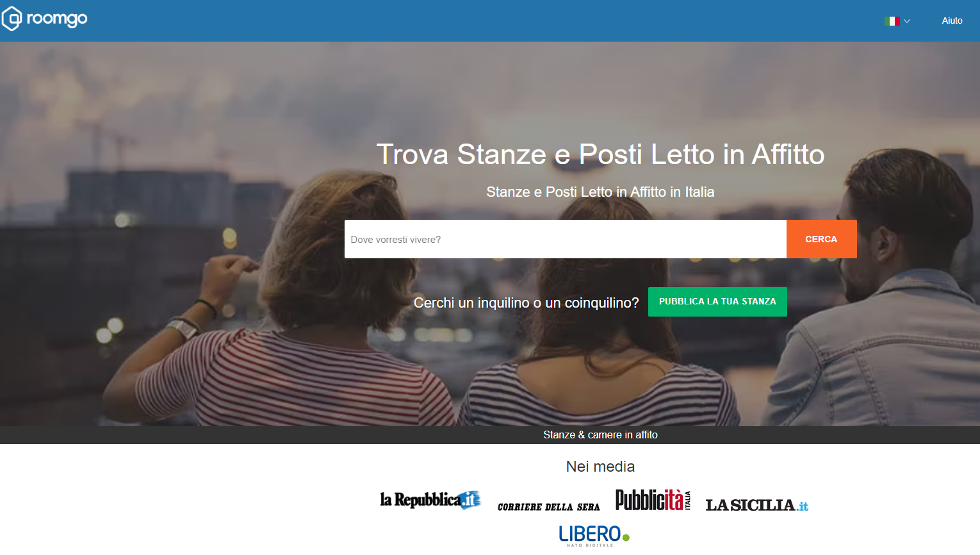
Task: Focus the 'Dove vorresti vivere?' search field
Action: (x=566, y=239)
